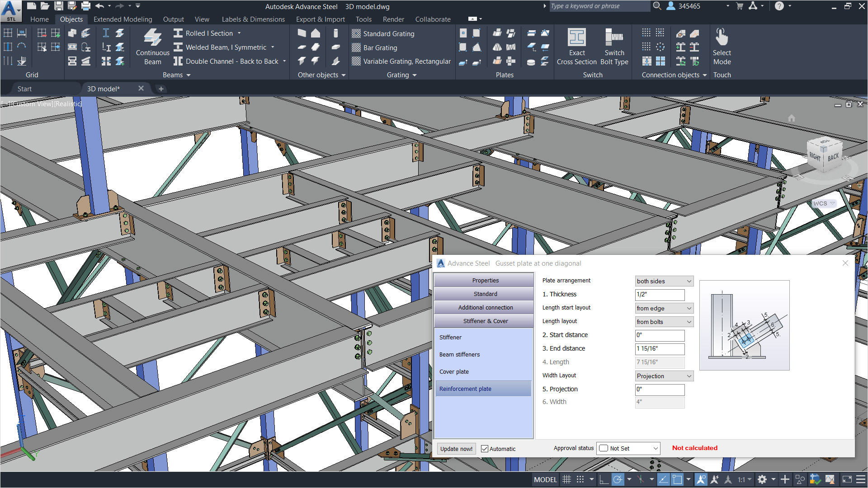
Task: Click Switch Bolt Type icon
Action: (614, 37)
